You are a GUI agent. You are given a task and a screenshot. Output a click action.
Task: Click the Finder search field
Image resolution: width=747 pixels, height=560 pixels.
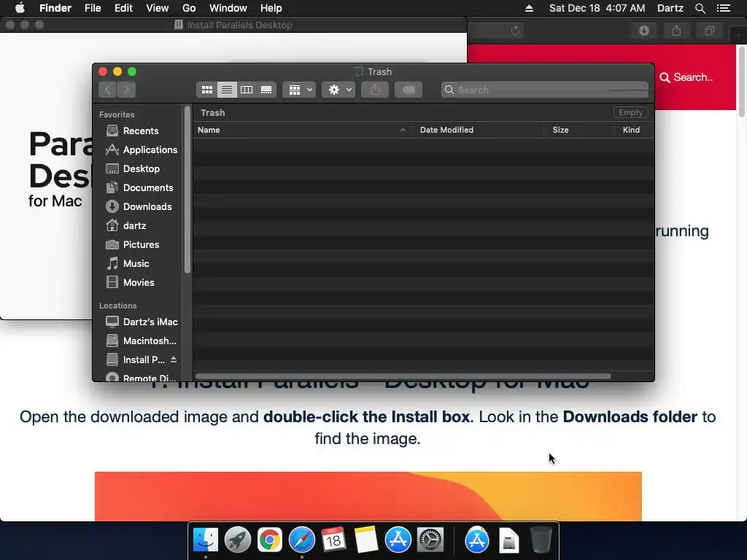tap(544, 90)
